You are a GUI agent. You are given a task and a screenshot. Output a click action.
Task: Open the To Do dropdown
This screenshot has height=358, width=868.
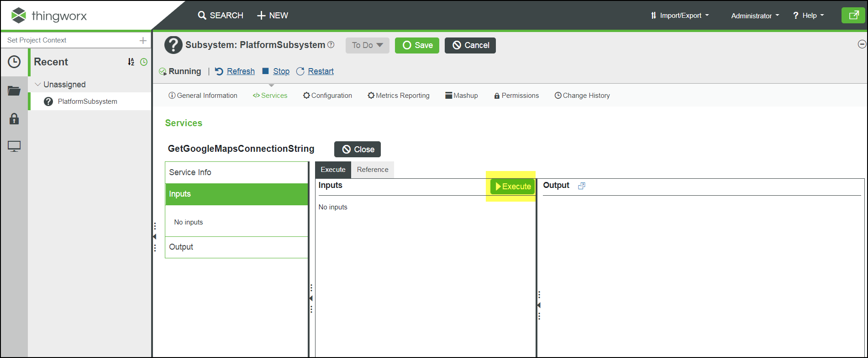(367, 45)
